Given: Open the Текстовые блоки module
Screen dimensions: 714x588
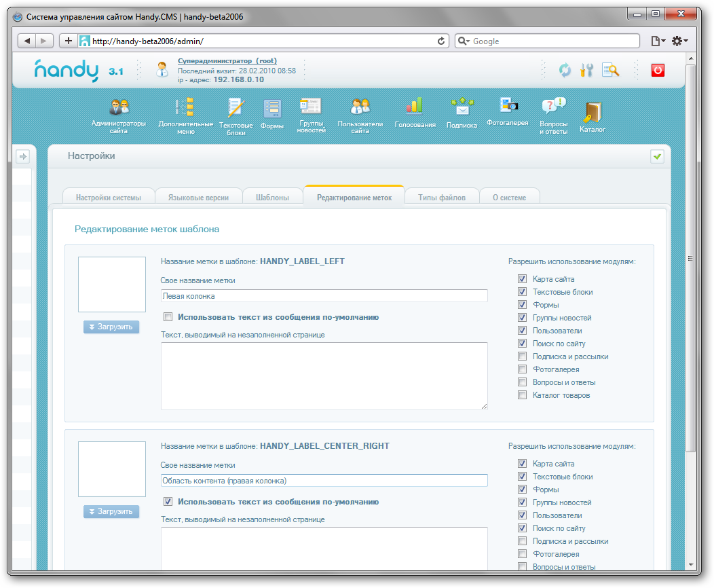Looking at the screenshot, I should pos(236,109).
